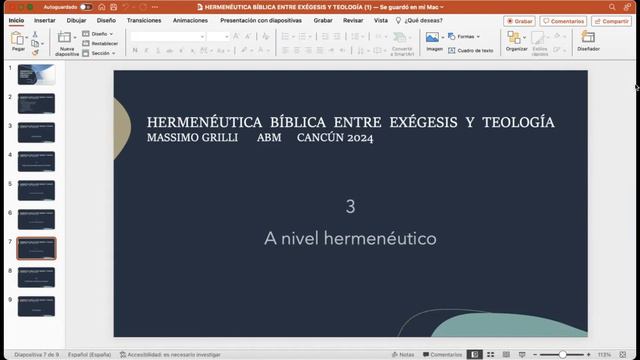Click the Organizar icon
Viewport: 640px width, 360px height.
(513, 38)
